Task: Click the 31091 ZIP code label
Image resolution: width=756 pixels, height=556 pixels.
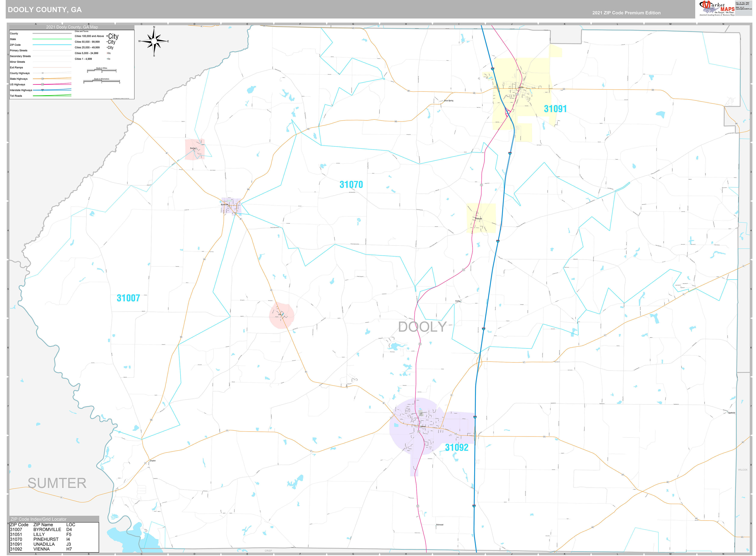Action: point(555,109)
